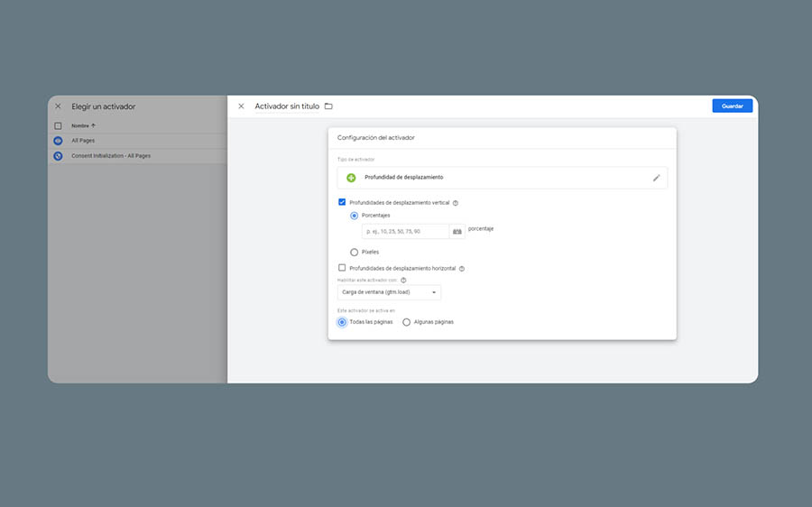This screenshot has height=507, width=812.
Task: Close the 'Elegir un activador' panel
Action: pos(58,106)
